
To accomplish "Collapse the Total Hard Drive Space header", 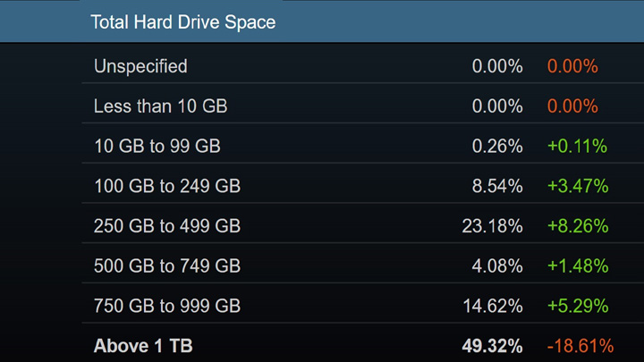I will pos(183,22).
